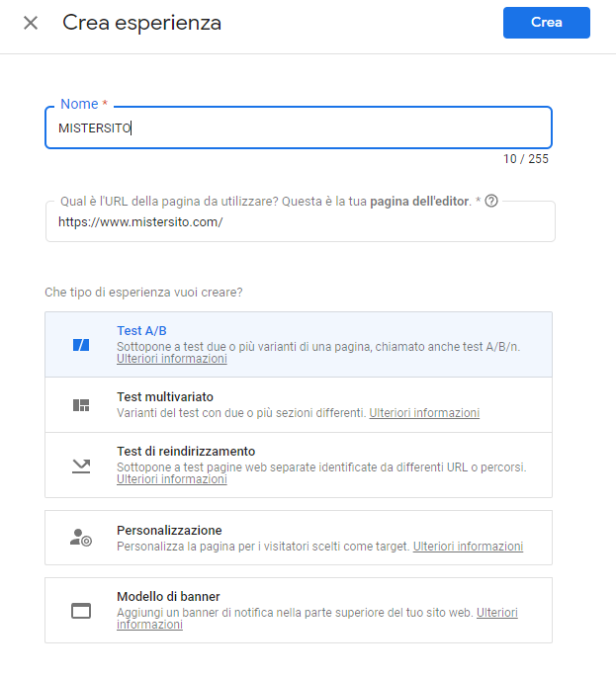Choose the Personalizzazione experience type
This screenshot has width=616, height=678.
pos(299,538)
